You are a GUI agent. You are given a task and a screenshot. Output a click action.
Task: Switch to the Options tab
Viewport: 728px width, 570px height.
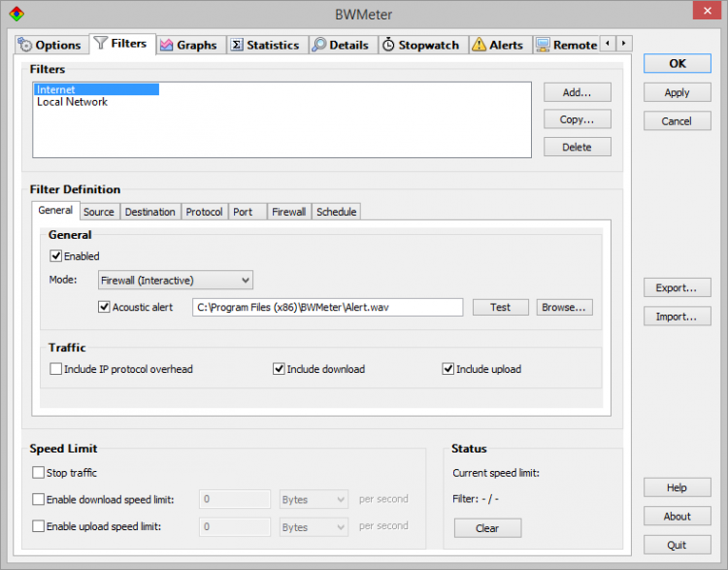[50, 45]
